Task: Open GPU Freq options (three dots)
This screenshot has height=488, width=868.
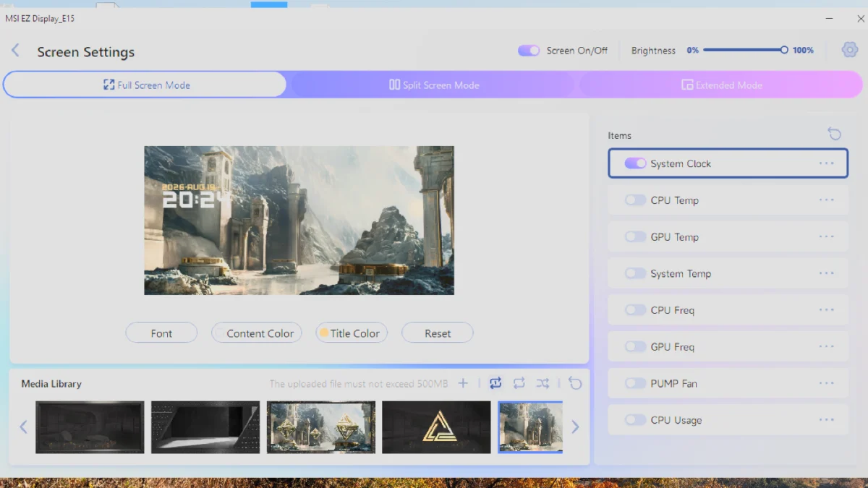Action: click(x=827, y=346)
